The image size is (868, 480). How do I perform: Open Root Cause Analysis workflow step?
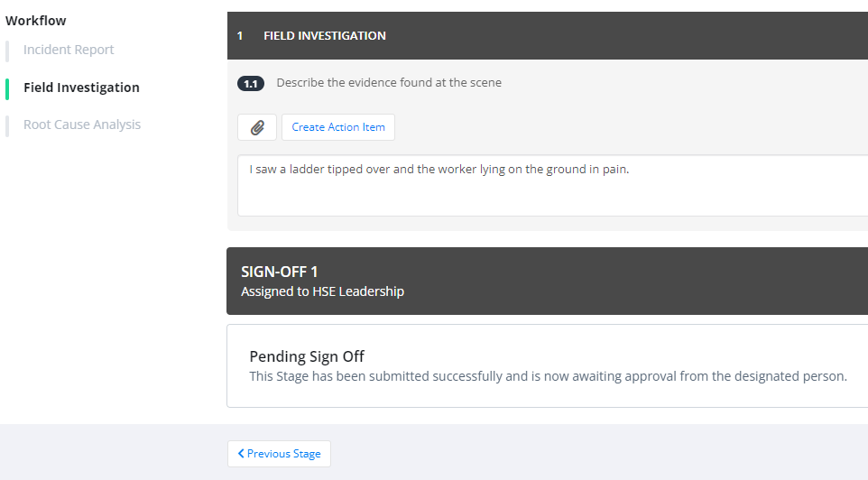coord(82,125)
